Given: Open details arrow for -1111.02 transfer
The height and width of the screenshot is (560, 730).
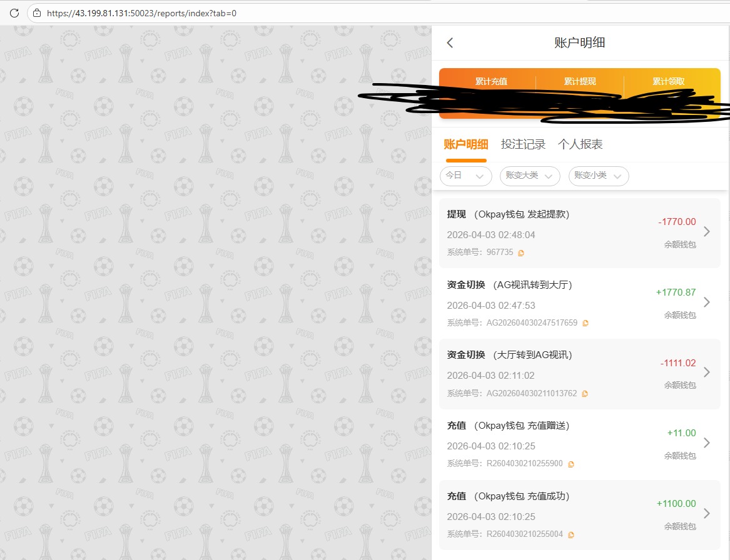Looking at the screenshot, I should [x=707, y=372].
